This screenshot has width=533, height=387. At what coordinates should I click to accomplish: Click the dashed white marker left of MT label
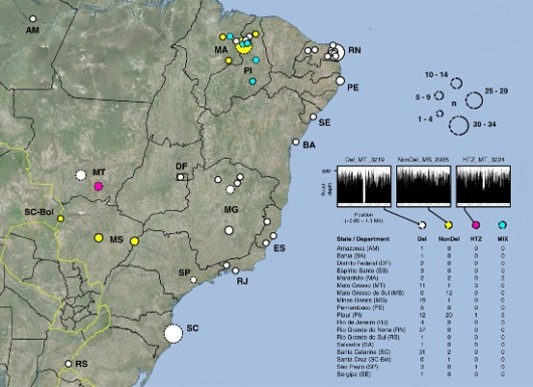pos(81,175)
